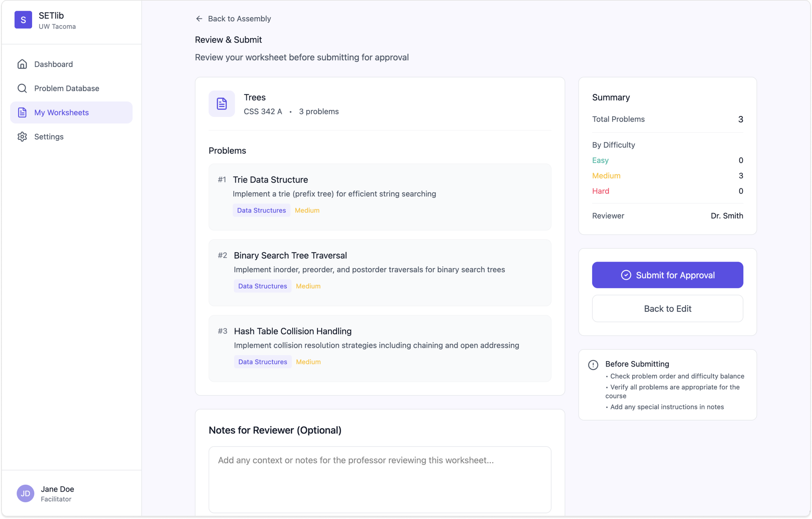Click the checkmark icon inside Submit for Approval
The height and width of the screenshot is (519, 812).
click(626, 275)
